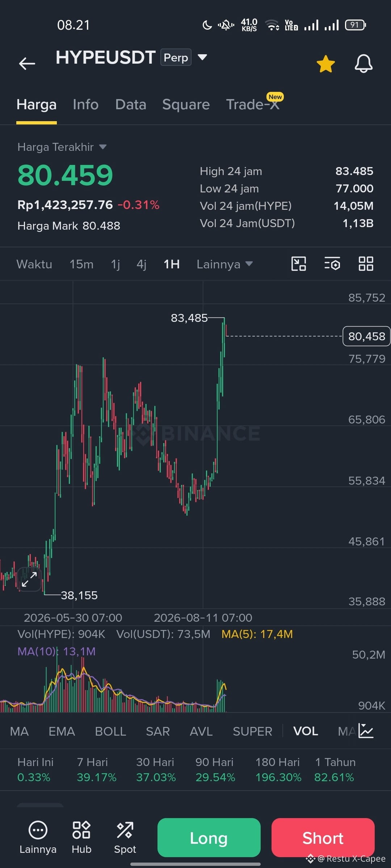Viewport: 391px width, 868px height.
Task: Open the Square tab
Action: click(186, 105)
